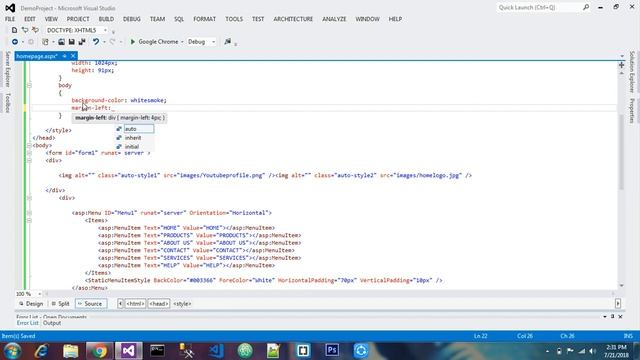Open Photoshop from the taskbar
Viewport: 640px width, 360px height.
(332, 351)
